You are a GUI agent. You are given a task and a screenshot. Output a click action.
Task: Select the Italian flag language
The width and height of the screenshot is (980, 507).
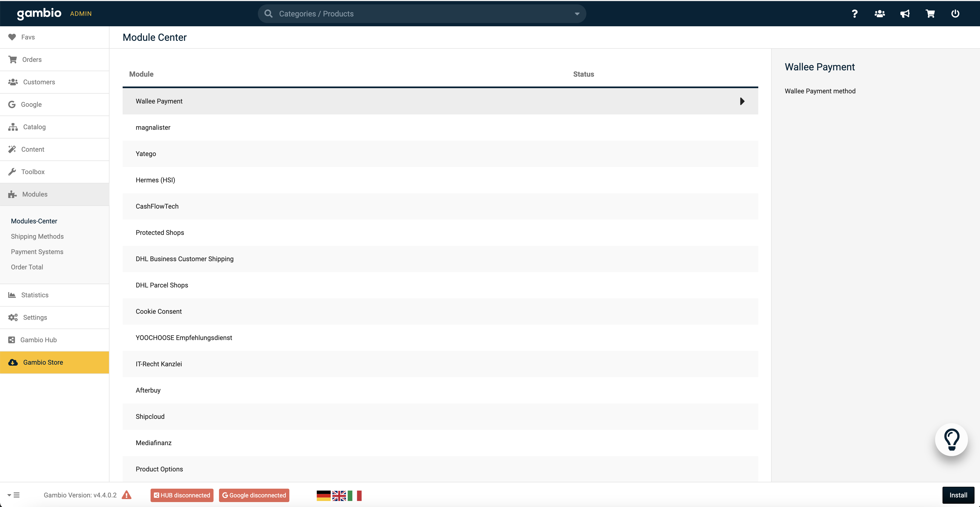[x=354, y=495]
